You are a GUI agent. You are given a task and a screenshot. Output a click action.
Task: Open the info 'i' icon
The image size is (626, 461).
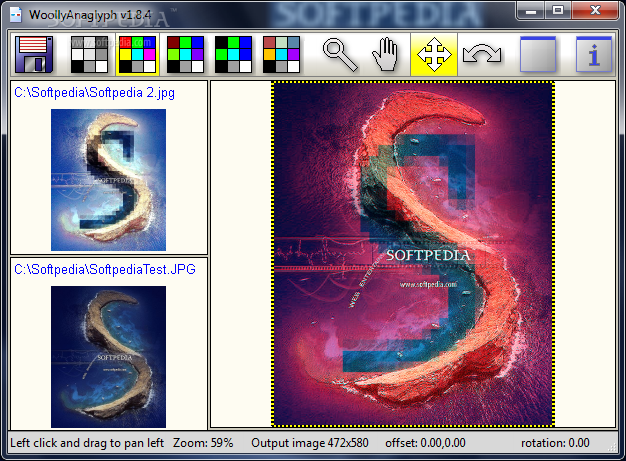point(594,54)
